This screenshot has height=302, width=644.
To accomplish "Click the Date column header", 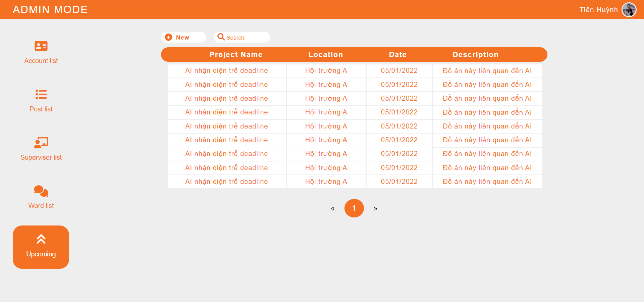I will click(x=397, y=54).
